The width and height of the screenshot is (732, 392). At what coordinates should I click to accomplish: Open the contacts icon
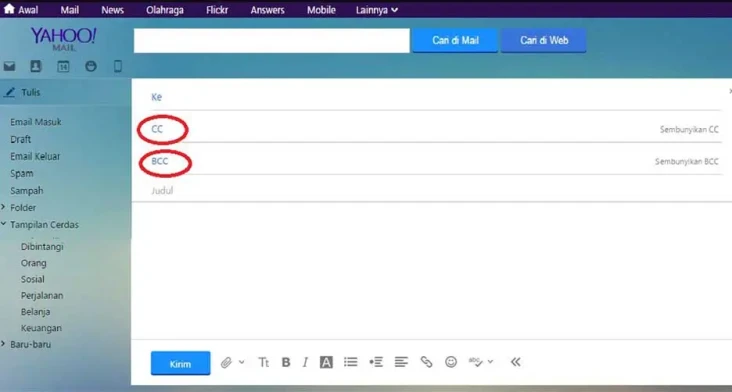[36, 66]
